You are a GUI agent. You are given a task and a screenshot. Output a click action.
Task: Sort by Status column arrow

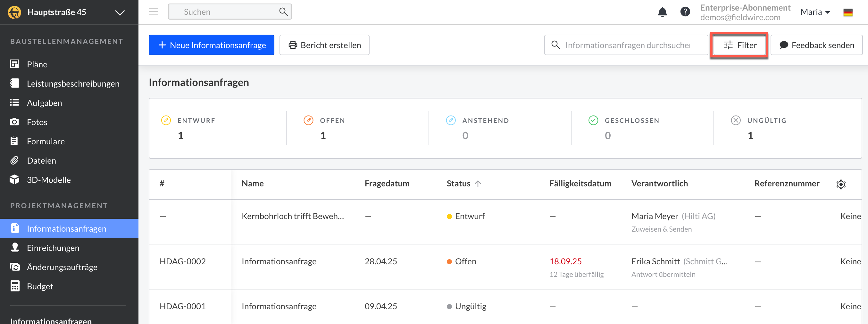pos(478,183)
